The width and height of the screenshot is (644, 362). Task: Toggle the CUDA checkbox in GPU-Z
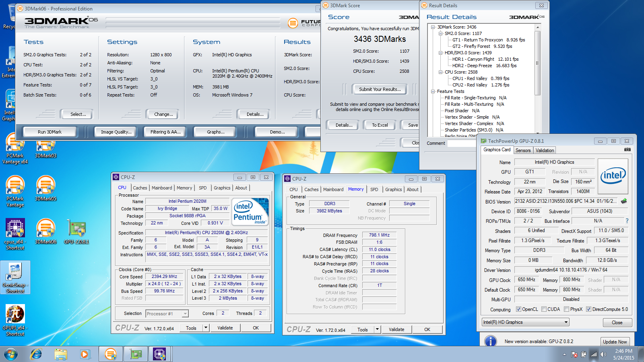click(x=544, y=309)
